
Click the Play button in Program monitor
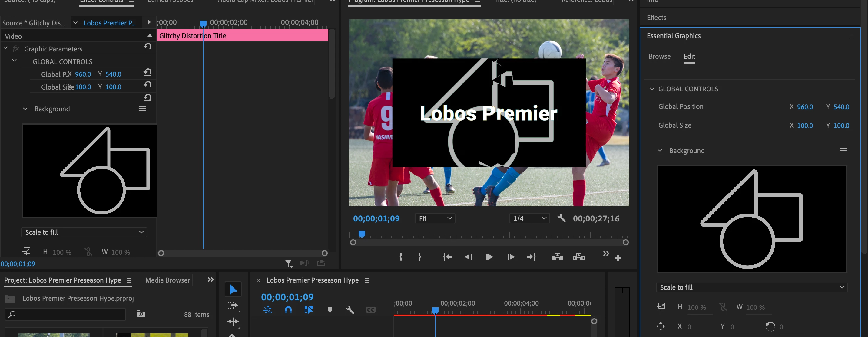point(489,257)
